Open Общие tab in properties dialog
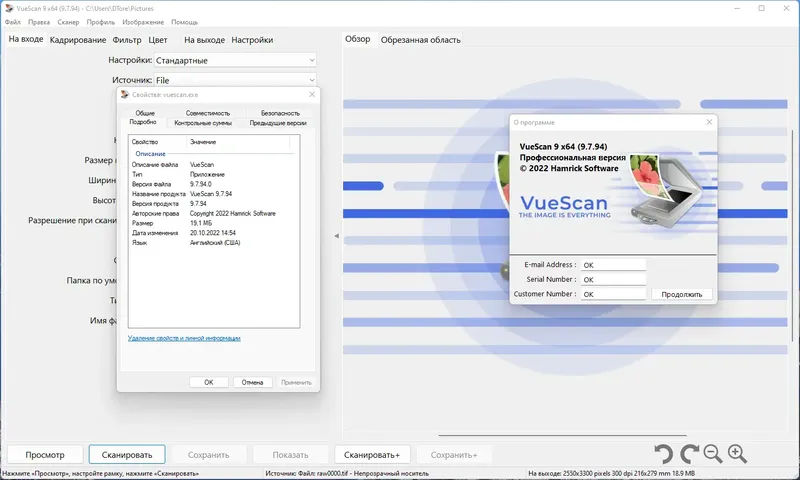Image resolution: width=800 pixels, height=480 pixels. (145, 113)
